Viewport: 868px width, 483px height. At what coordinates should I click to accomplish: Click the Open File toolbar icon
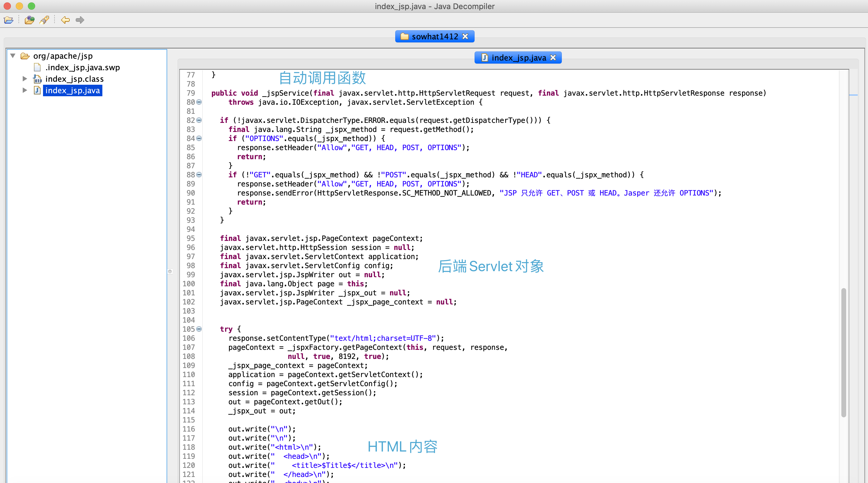pos(8,20)
